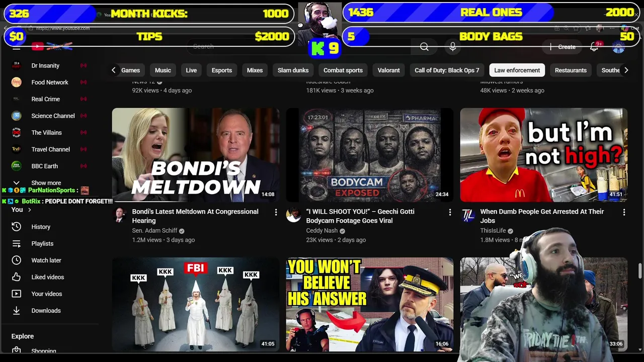The height and width of the screenshot is (362, 644).
Task: Visit Sen. Adam Schiff channel name
Action: [155, 231]
